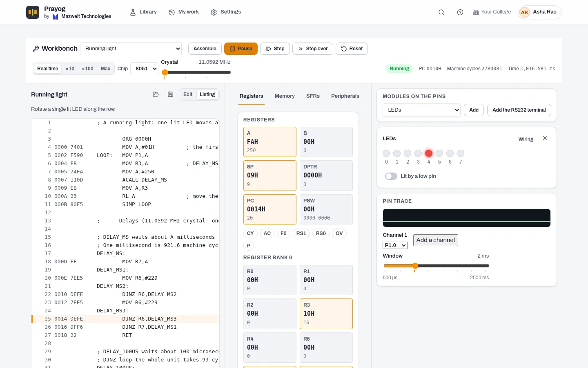This screenshot has width=588, height=368.
Task: Open the Channel 1 P1.0 dropdown
Action: (x=395, y=245)
